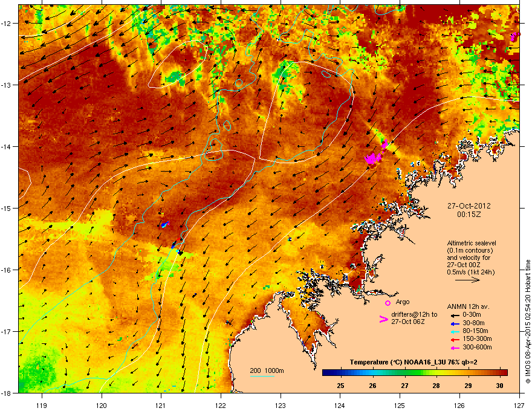Click the longitude axis label 125
532x411 pixels.
click(400, 405)
